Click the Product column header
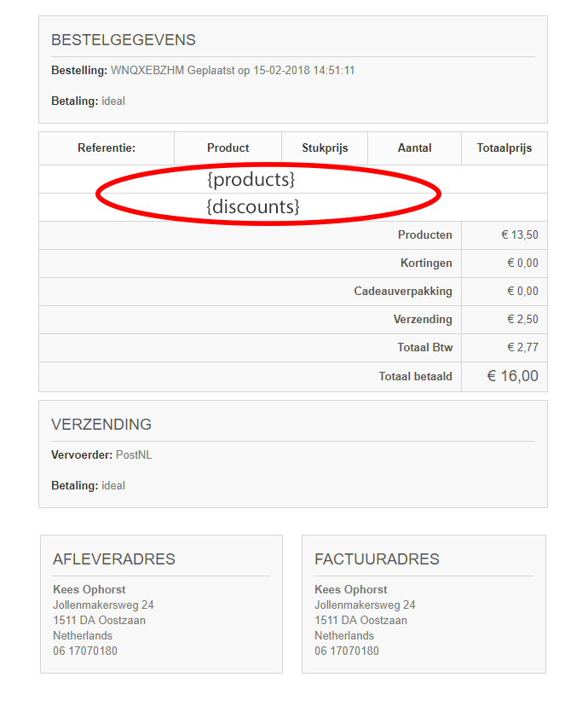 tap(228, 148)
